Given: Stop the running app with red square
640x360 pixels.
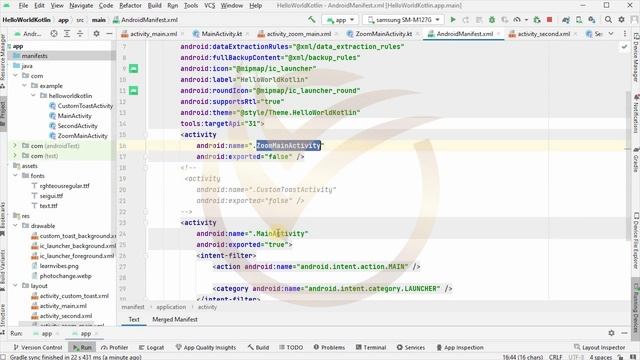Looking at the screenshot, I should coord(549,20).
